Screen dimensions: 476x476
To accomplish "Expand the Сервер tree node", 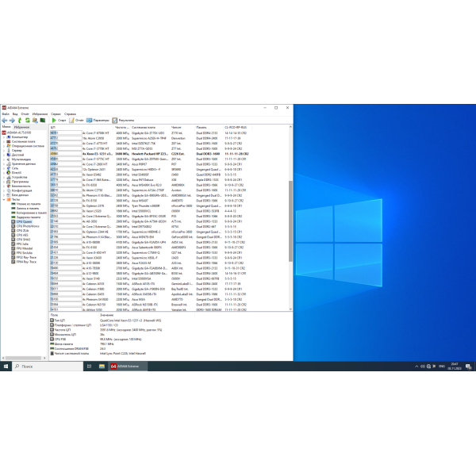I will 4,151.
